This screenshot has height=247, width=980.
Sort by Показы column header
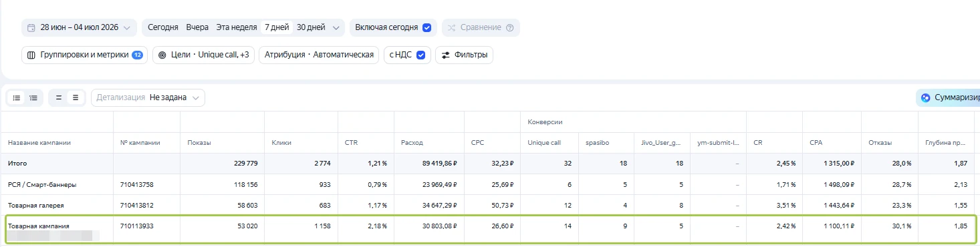(199, 142)
